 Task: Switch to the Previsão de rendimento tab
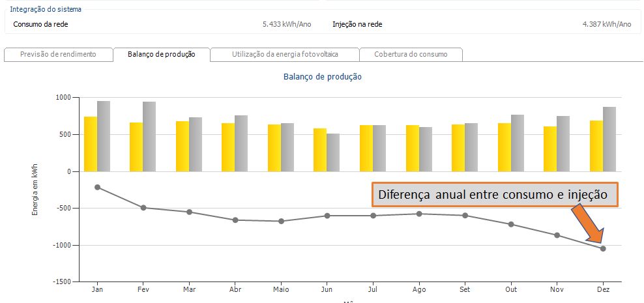[x=58, y=55]
